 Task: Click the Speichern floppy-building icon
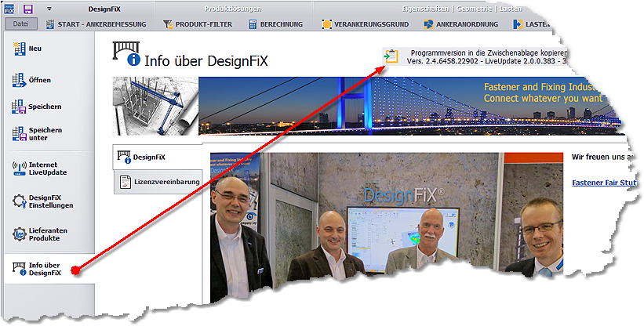tap(19, 107)
